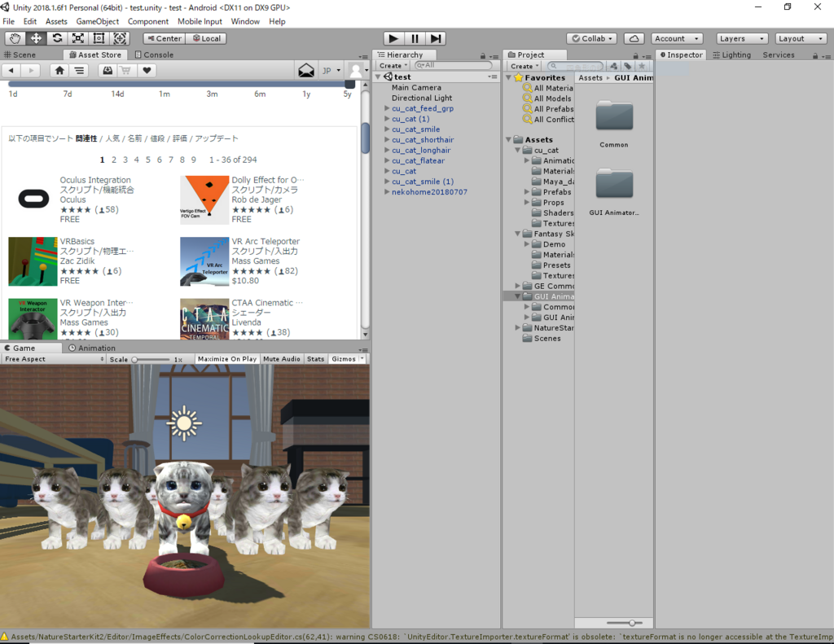Open Asset Store downloads icon
Viewport: 834px width, 644px height.
coord(108,70)
